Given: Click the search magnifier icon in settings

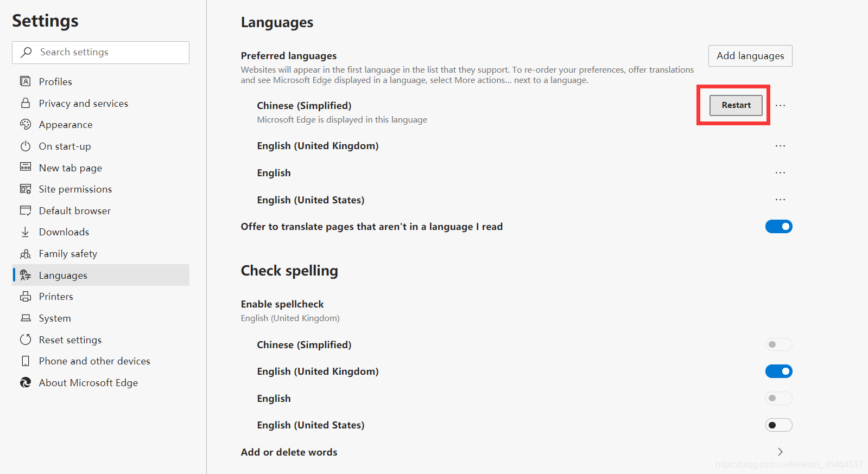Looking at the screenshot, I should coord(26,52).
